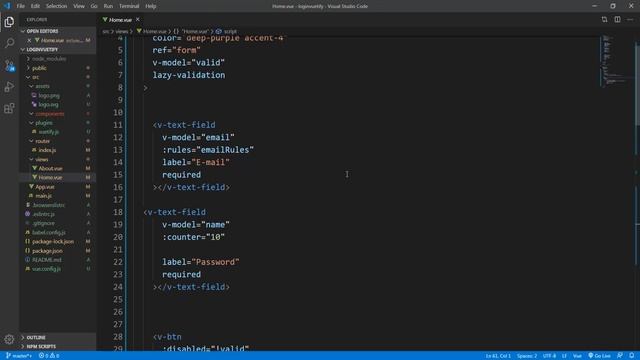Open the Extensions view

9,108
